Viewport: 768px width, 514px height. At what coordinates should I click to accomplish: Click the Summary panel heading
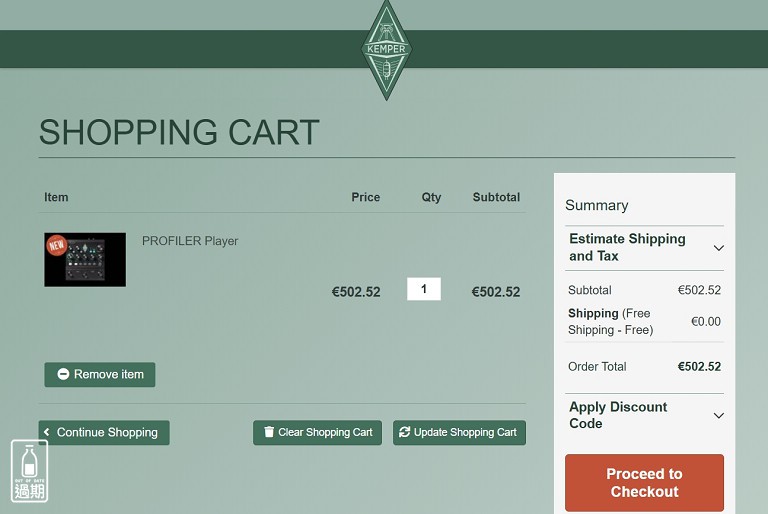597,205
